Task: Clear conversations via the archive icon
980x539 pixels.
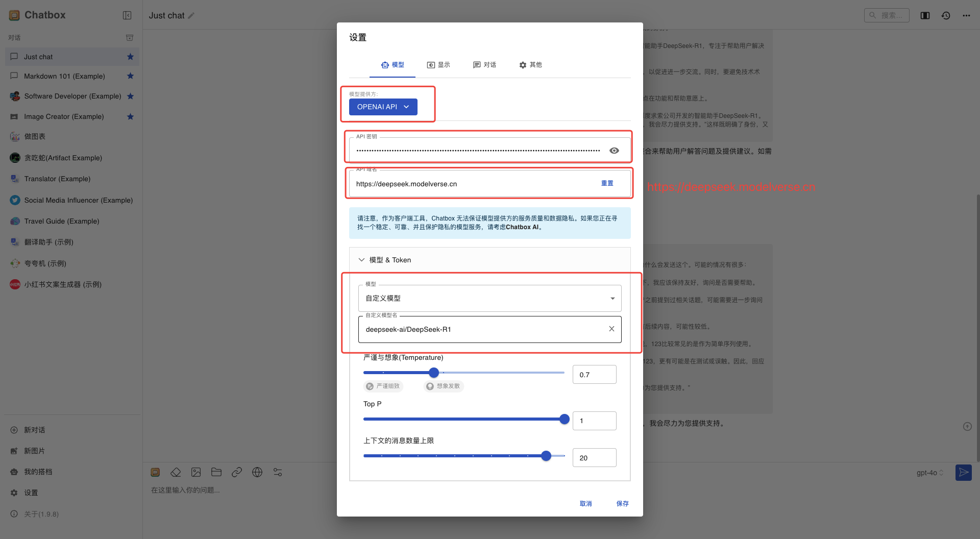Action: [130, 38]
